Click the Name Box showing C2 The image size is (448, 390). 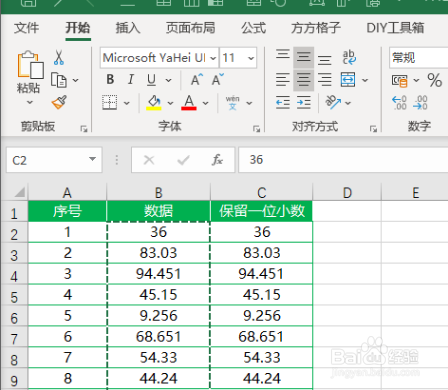coord(54,160)
